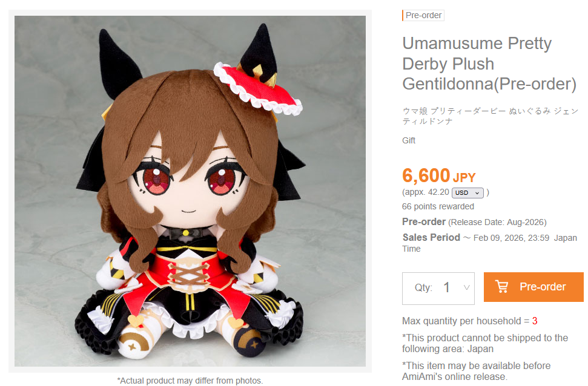Click the Gentildonna plush product photo

click(190, 191)
